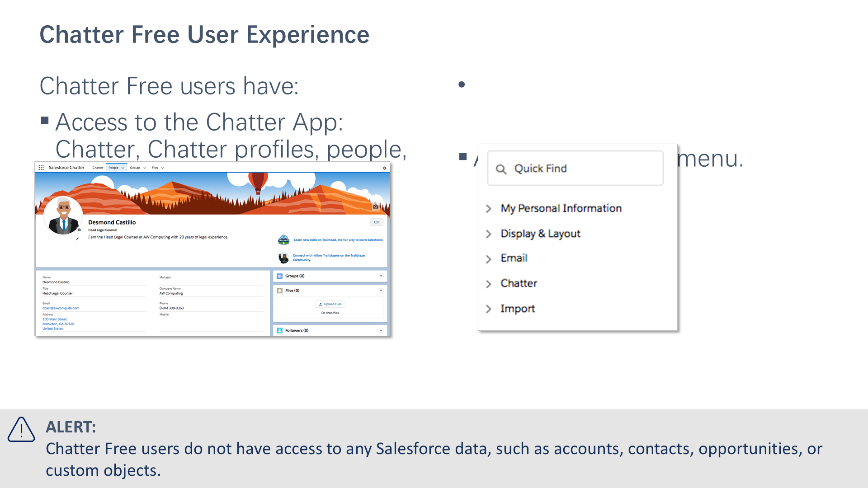The height and width of the screenshot is (488, 868).
Task: Click the info icon in top-right header
Action: [x=385, y=168]
